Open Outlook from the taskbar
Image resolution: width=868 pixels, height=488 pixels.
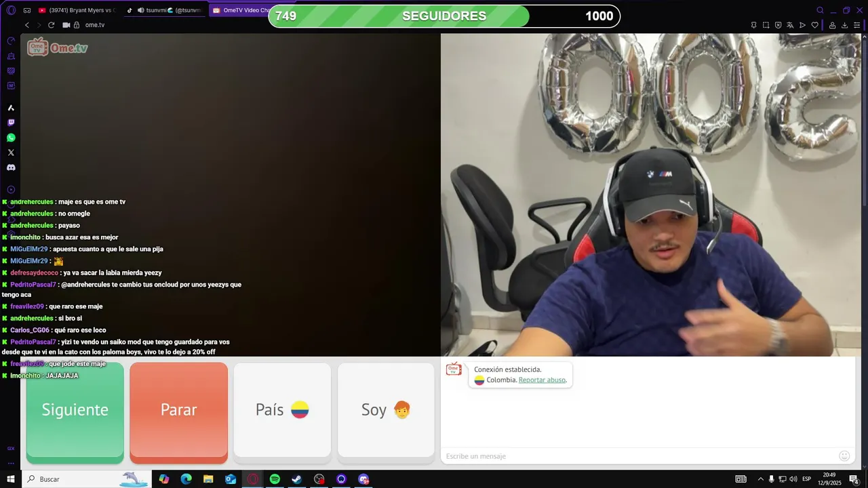point(231,479)
